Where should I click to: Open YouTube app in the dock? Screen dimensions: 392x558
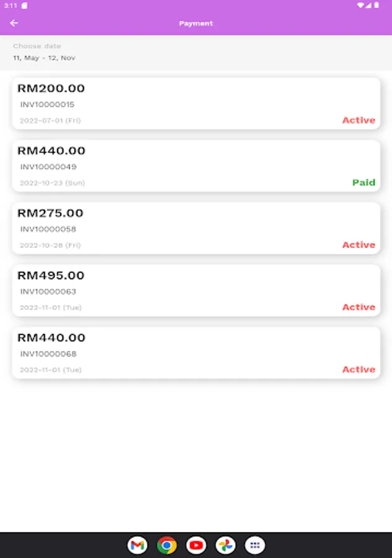tap(196, 545)
